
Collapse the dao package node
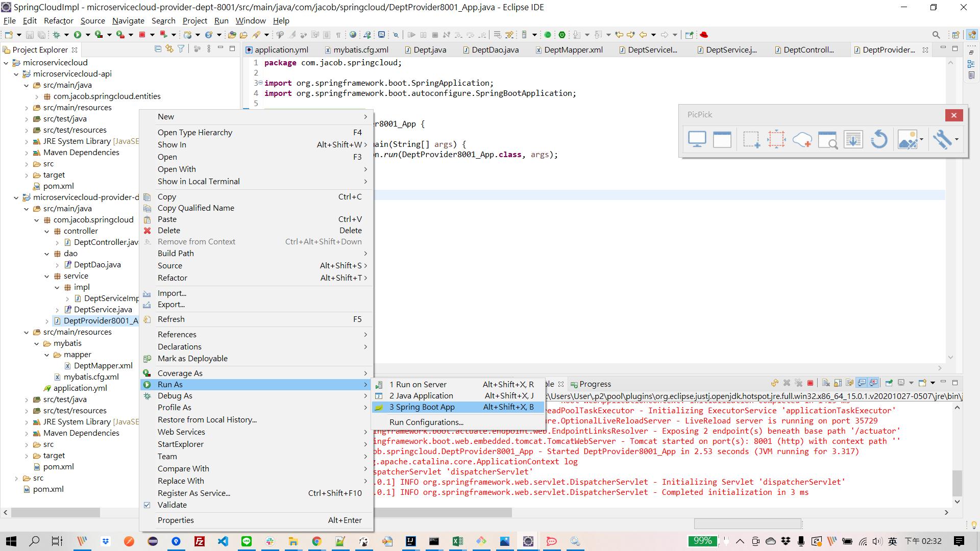tap(47, 254)
